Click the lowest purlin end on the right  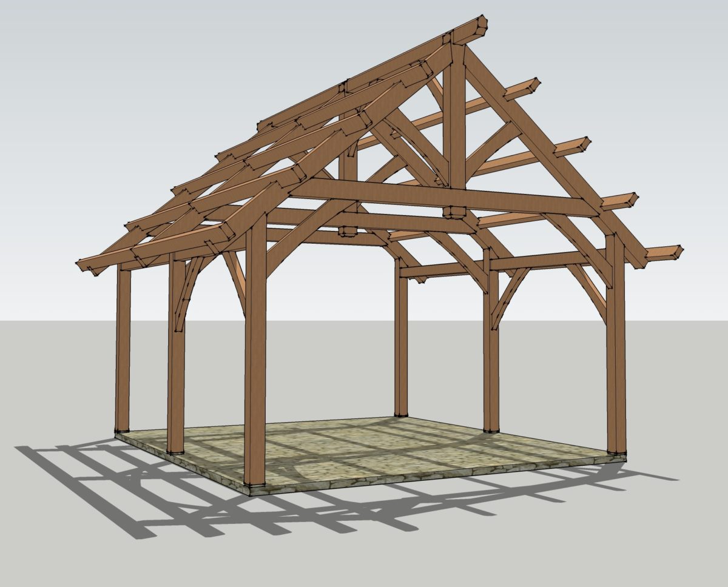[x=666, y=252]
